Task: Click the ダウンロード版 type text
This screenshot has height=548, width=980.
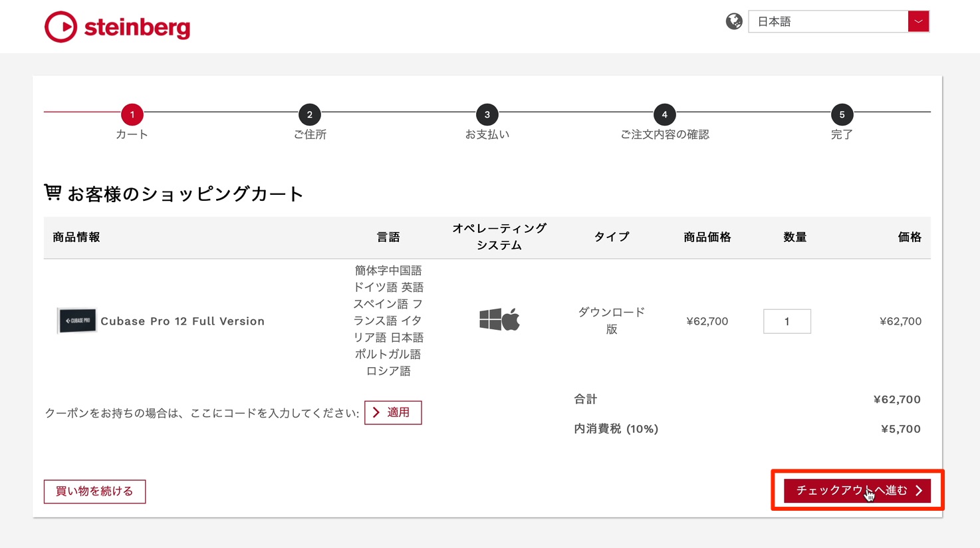Action: (612, 321)
